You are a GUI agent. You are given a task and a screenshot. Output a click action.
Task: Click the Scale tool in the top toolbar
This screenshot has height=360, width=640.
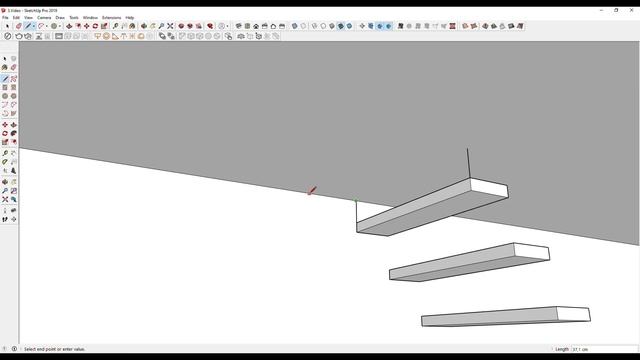pos(104,26)
